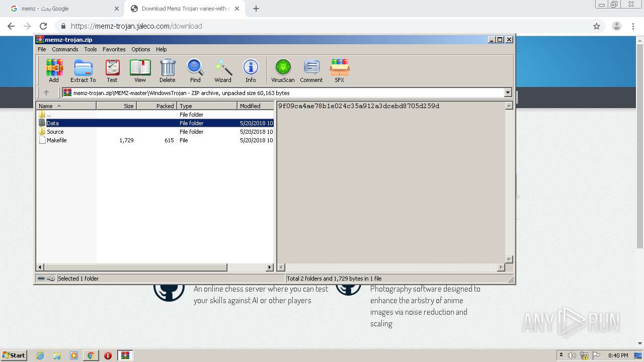Click the Extract To toolbar icon
Screen dimensions: 644x362
pyautogui.click(x=83, y=70)
